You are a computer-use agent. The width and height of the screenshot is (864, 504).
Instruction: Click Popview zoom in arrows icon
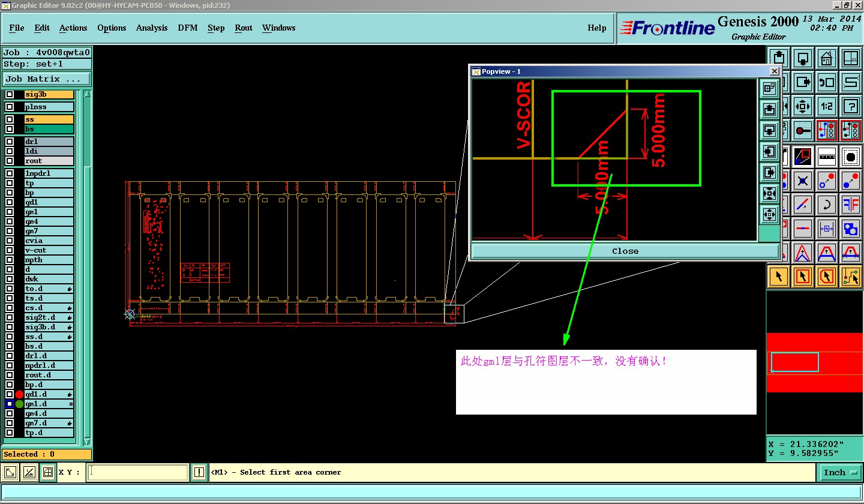pyautogui.click(x=769, y=193)
